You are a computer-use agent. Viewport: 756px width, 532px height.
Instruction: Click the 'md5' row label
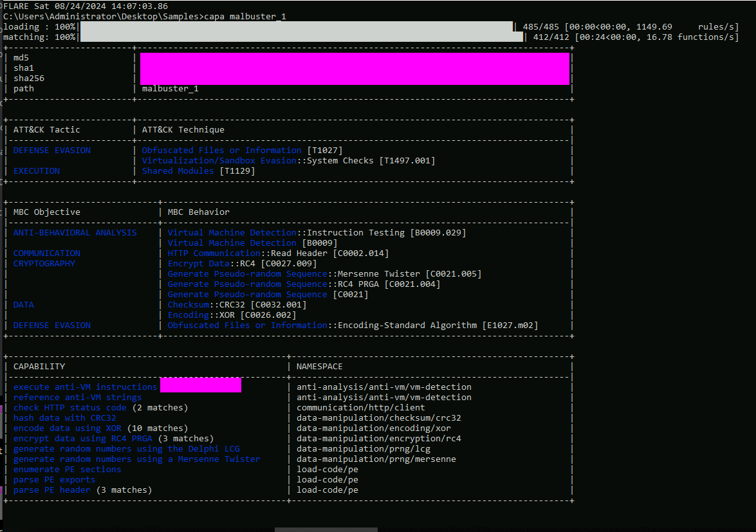21,58
